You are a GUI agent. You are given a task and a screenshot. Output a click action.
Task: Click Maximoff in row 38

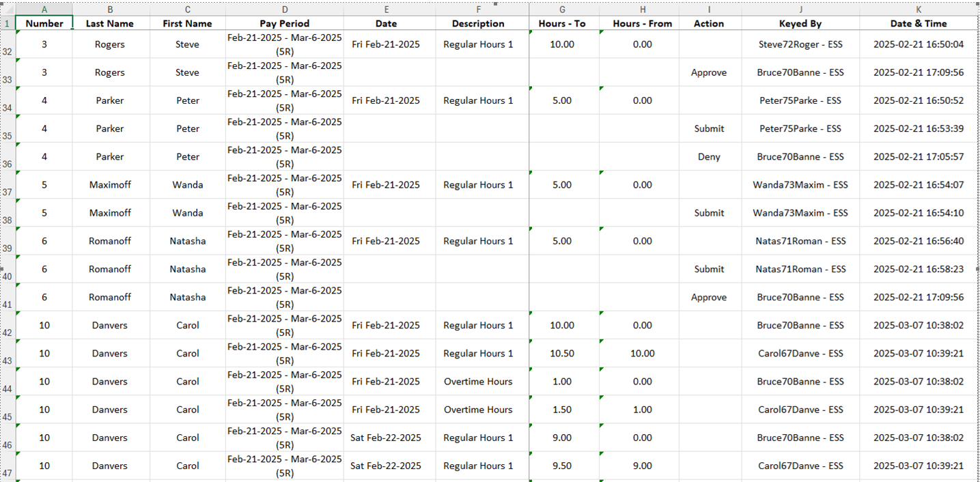[110, 213]
